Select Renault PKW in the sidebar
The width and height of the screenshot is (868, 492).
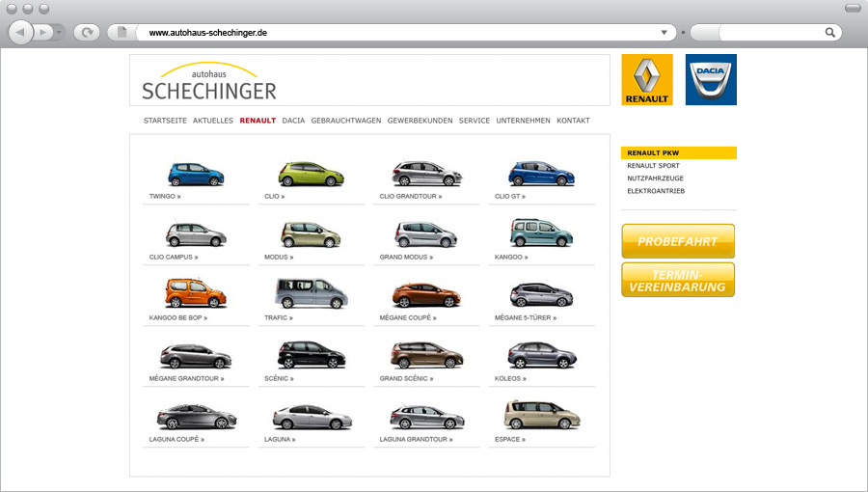[x=679, y=152]
